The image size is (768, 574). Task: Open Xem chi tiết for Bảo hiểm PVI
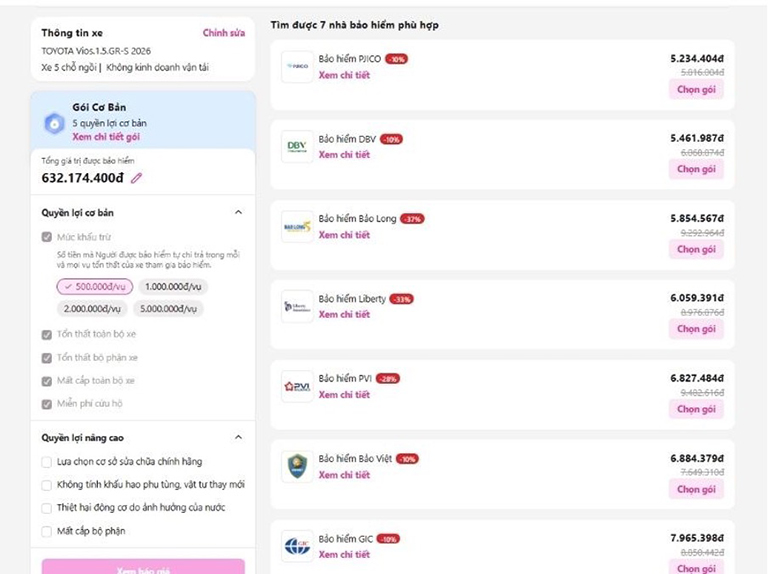coord(344,395)
